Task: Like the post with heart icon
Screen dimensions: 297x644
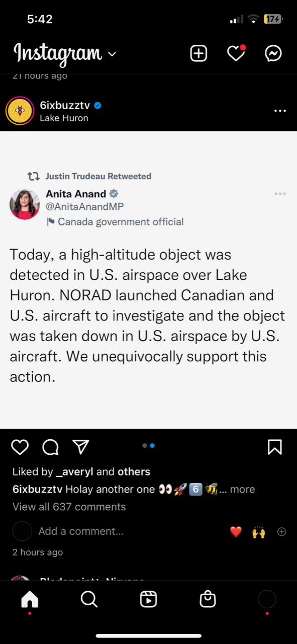Action: 20,447
